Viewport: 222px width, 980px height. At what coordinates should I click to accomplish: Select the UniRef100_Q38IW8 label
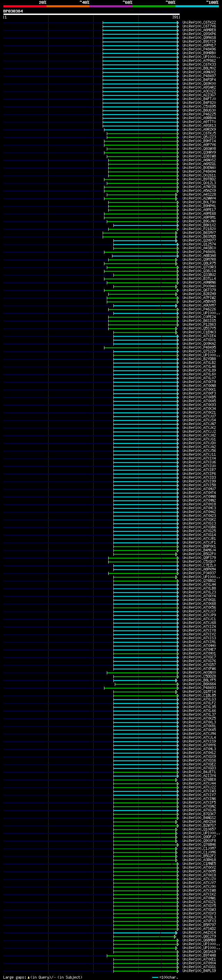pos(199,156)
